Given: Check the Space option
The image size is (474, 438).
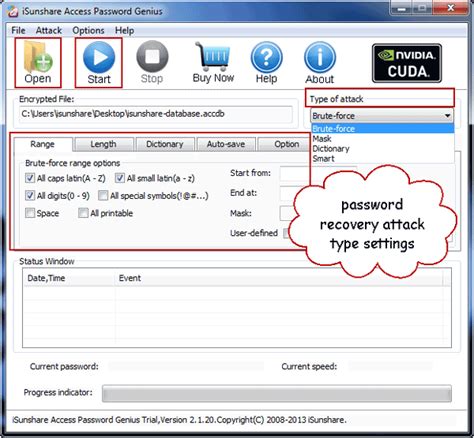Looking at the screenshot, I should pyautogui.click(x=30, y=213).
